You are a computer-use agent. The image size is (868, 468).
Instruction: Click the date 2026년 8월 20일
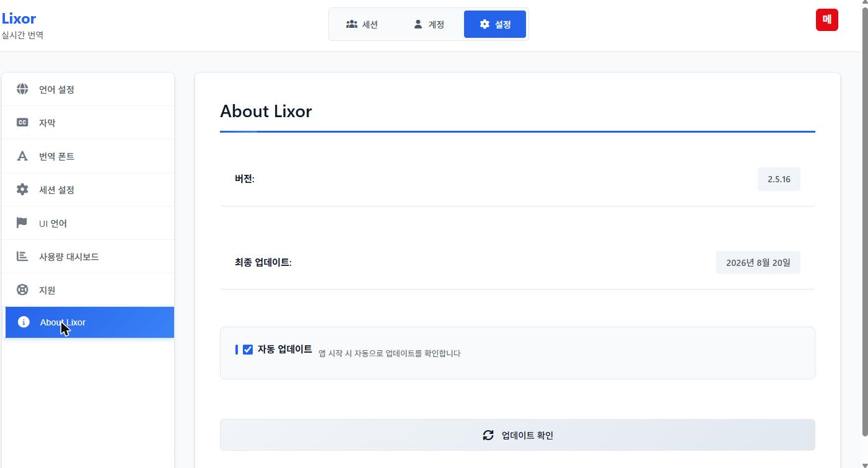tap(758, 262)
